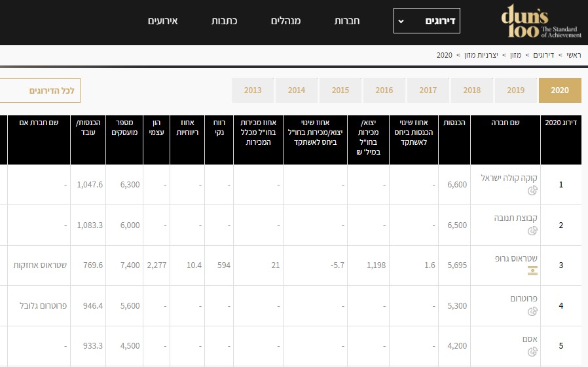Go to יצרניות מזון breadcrumb link
The image size is (588, 367).
481,55
